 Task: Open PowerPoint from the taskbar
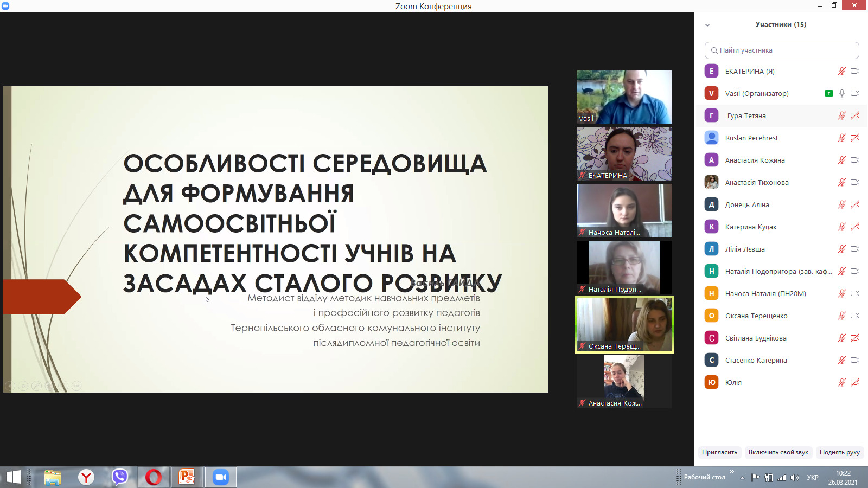pos(187,477)
